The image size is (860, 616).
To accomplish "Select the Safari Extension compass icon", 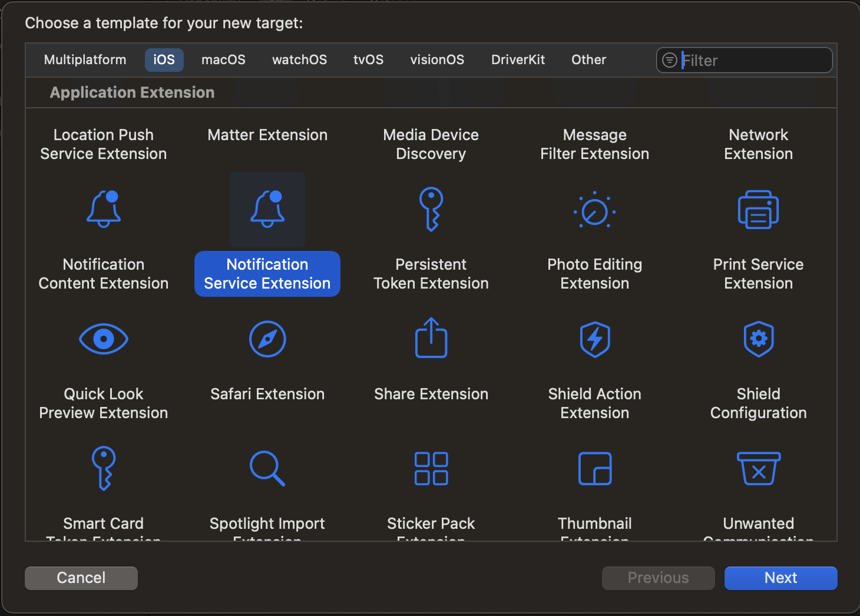I will (x=267, y=339).
